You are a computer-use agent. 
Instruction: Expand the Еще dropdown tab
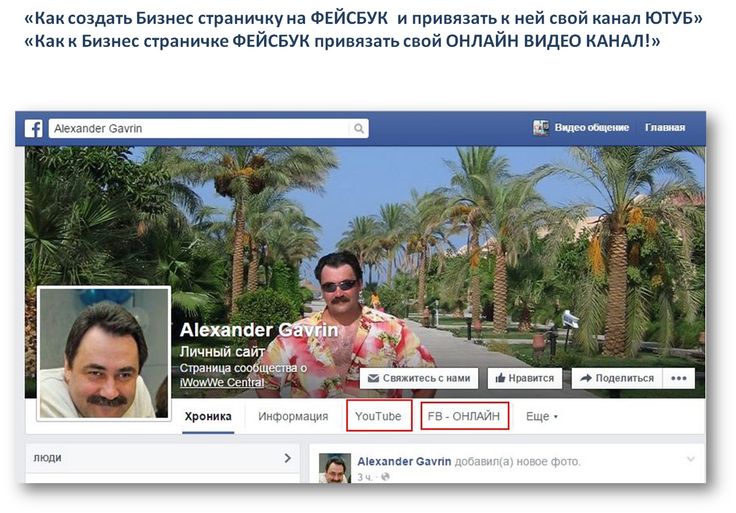[541, 416]
